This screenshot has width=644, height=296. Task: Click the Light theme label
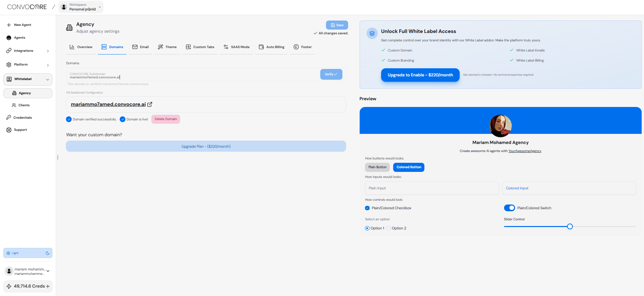15,253
